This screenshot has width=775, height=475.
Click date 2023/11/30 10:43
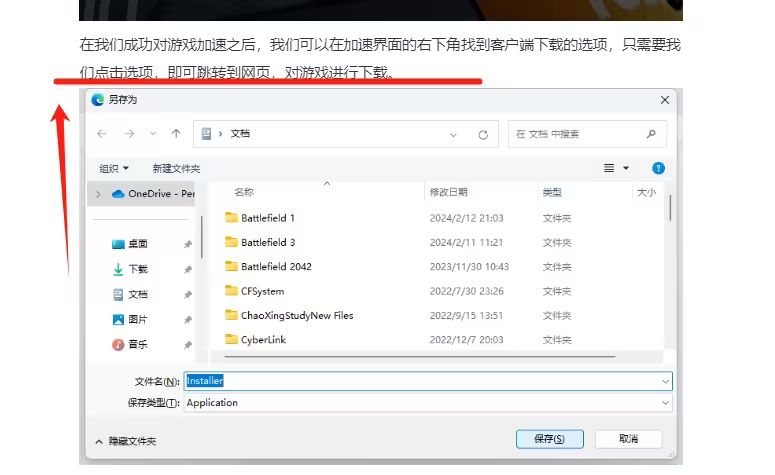469,266
